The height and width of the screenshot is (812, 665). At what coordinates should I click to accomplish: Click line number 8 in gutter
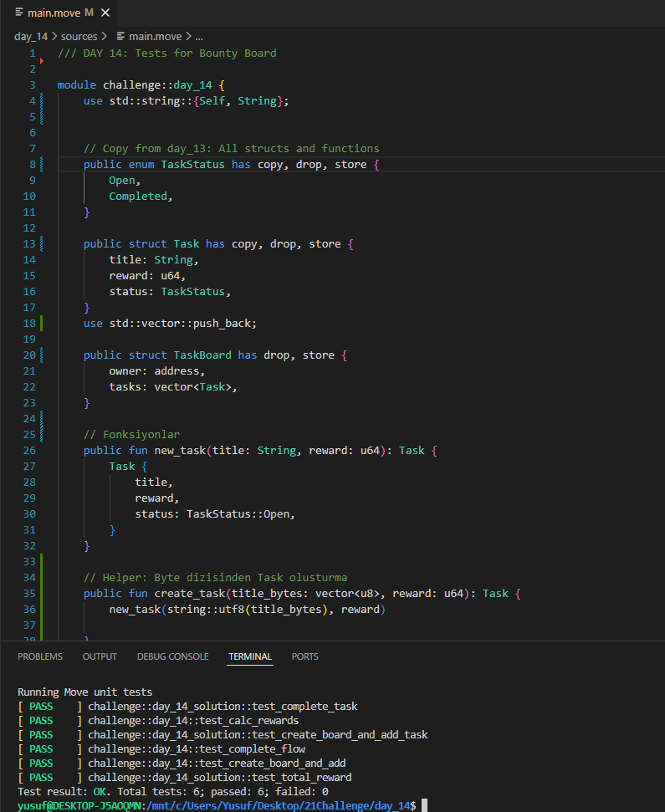[33, 165]
